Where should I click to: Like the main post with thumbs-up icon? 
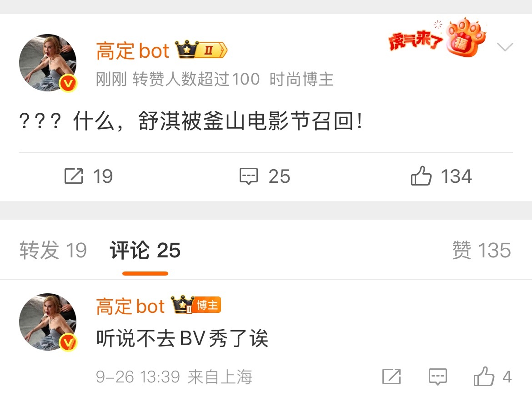click(421, 176)
